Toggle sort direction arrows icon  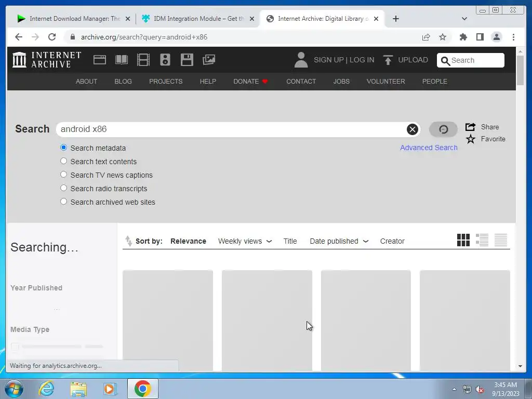[x=128, y=241]
